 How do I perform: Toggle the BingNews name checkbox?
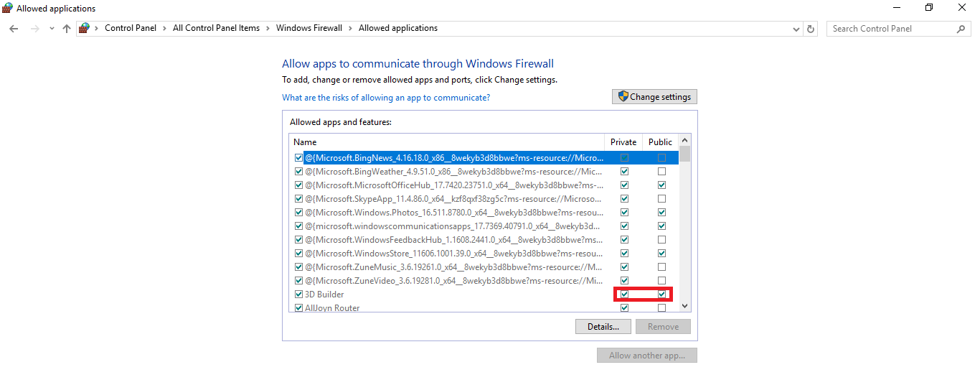coord(298,158)
